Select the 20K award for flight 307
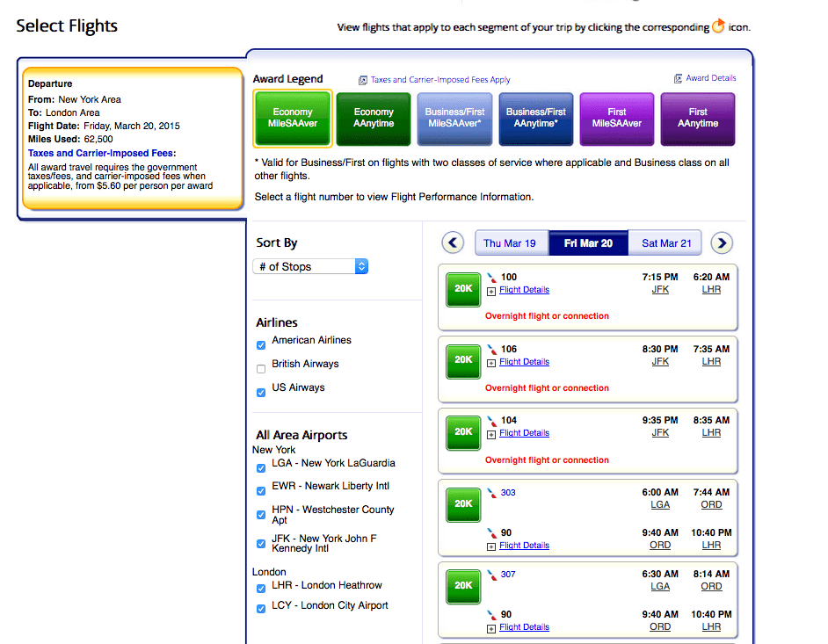Screen dimensions: 828x644 463,586
